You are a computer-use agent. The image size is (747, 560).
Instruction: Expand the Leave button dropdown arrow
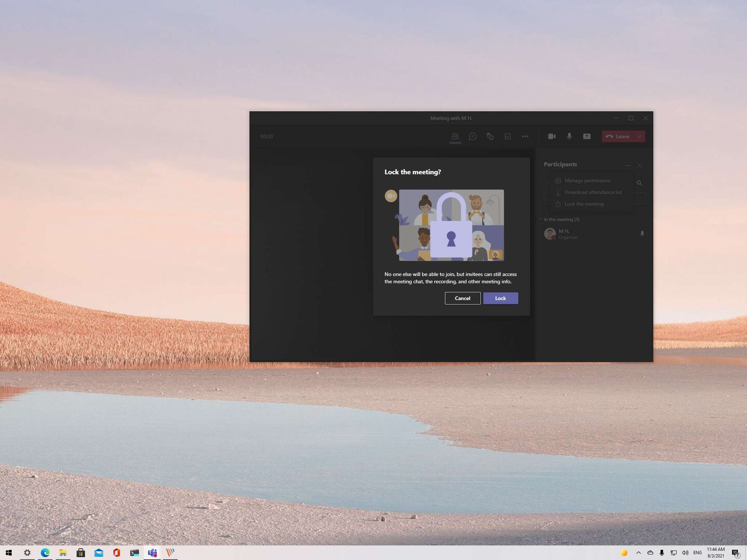[639, 136]
